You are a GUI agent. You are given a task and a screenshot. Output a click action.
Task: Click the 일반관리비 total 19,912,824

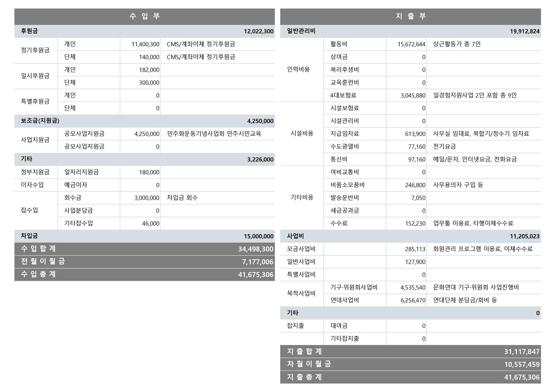point(525,31)
